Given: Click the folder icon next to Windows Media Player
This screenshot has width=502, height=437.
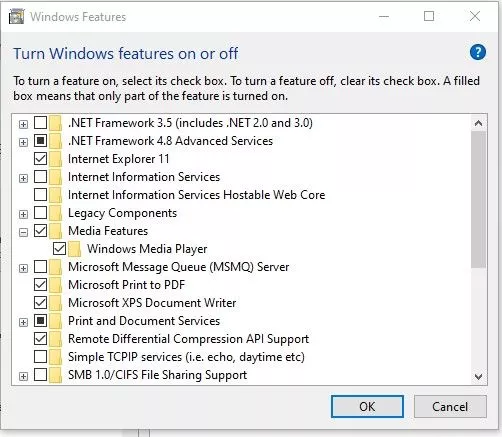Looking at the screenshot, I should tap(74, 249).
